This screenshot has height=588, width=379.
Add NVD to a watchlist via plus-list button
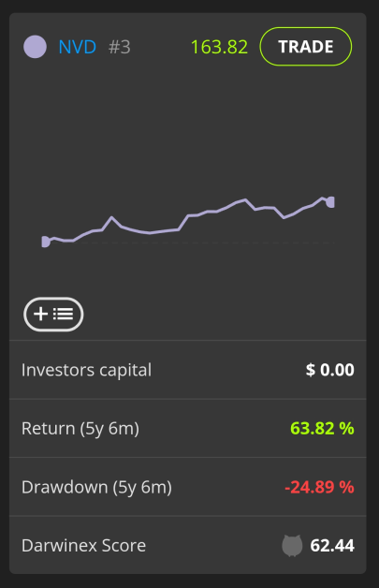53,315
